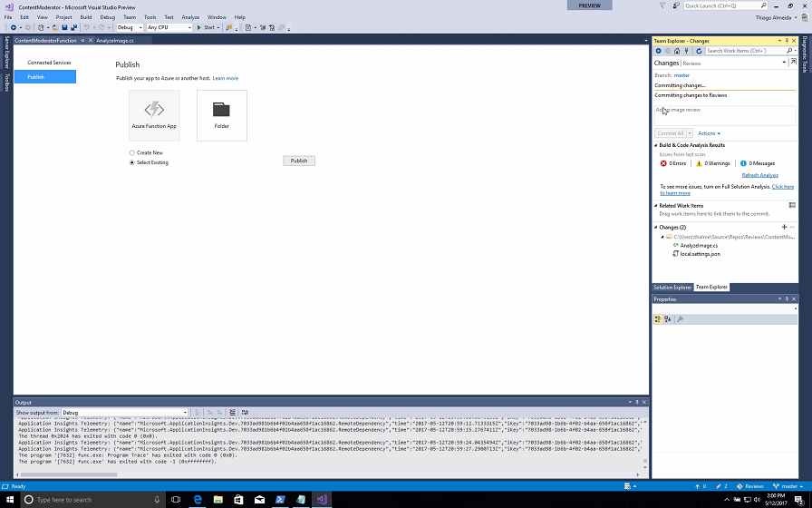Click the Team Explorer Home icon
The height and width of the screenshot is (508, 812).
coord(677,51)
